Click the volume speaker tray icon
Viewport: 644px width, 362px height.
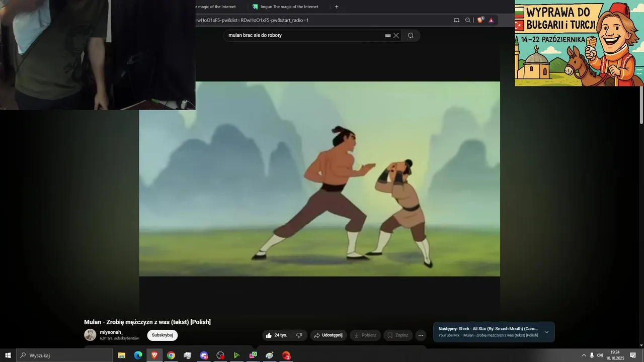(600, 355)
